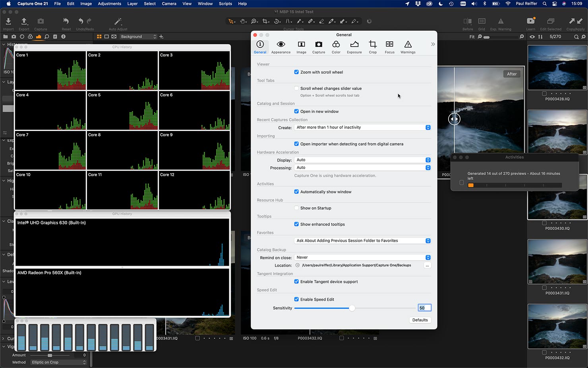Image resolution: width=588 pixels, height=368 pixels.
Task: Open the Color preferences tab
Action: (336, 47)
